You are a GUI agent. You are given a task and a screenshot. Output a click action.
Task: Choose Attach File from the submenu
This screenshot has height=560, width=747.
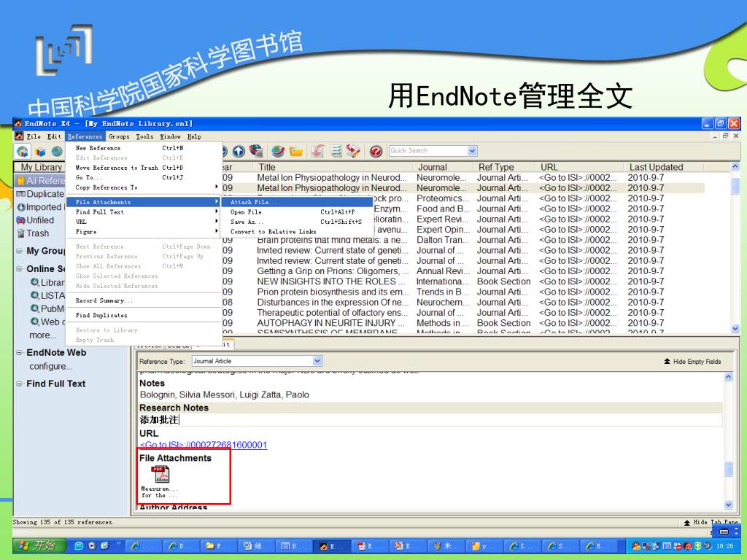pos(297,203)
